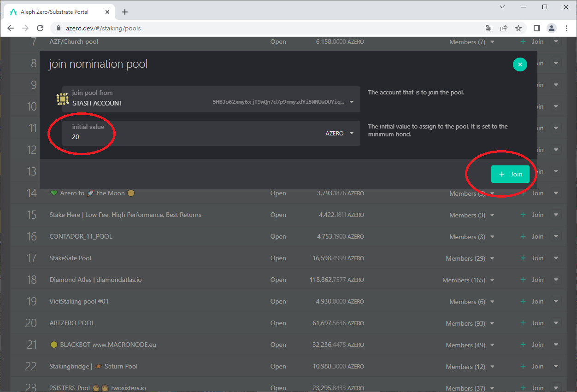Open the Chrome profile menu
577x392 pixels.
552,28
